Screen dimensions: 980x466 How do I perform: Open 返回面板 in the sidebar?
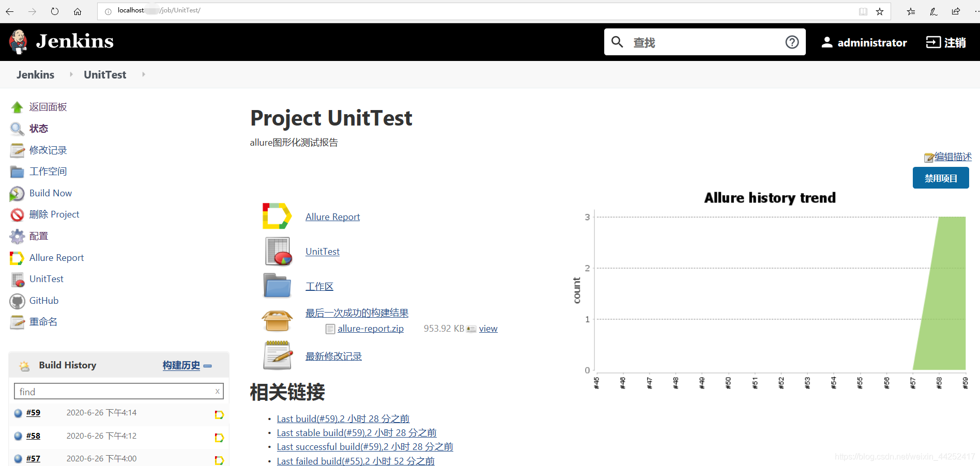(48, 107)
